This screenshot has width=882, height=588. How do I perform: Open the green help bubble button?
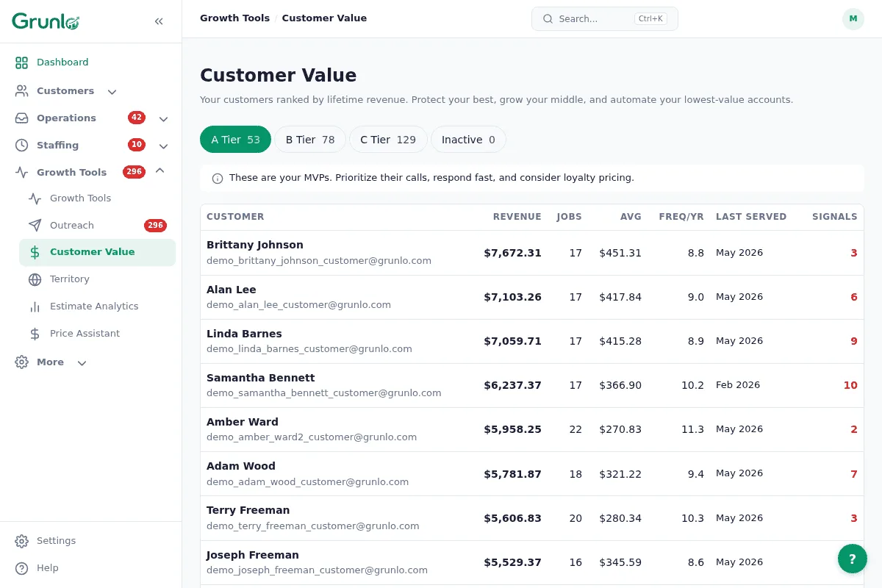click(x=853, y=559)
